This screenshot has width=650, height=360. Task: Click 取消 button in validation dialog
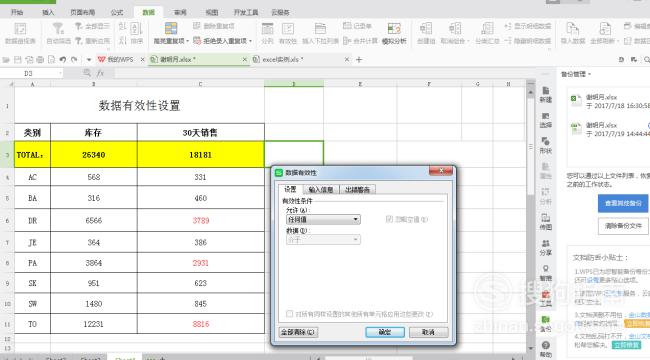click(428, 332)
